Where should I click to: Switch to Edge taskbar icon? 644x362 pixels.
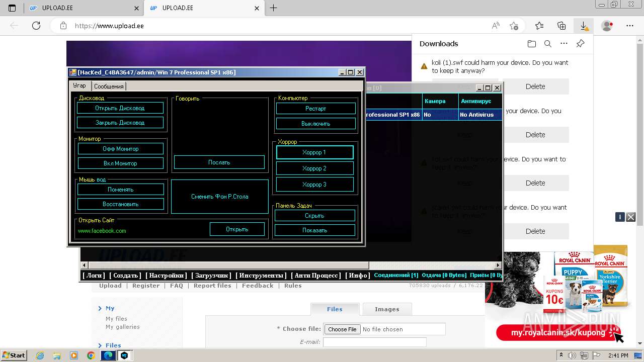pos(108,355)
